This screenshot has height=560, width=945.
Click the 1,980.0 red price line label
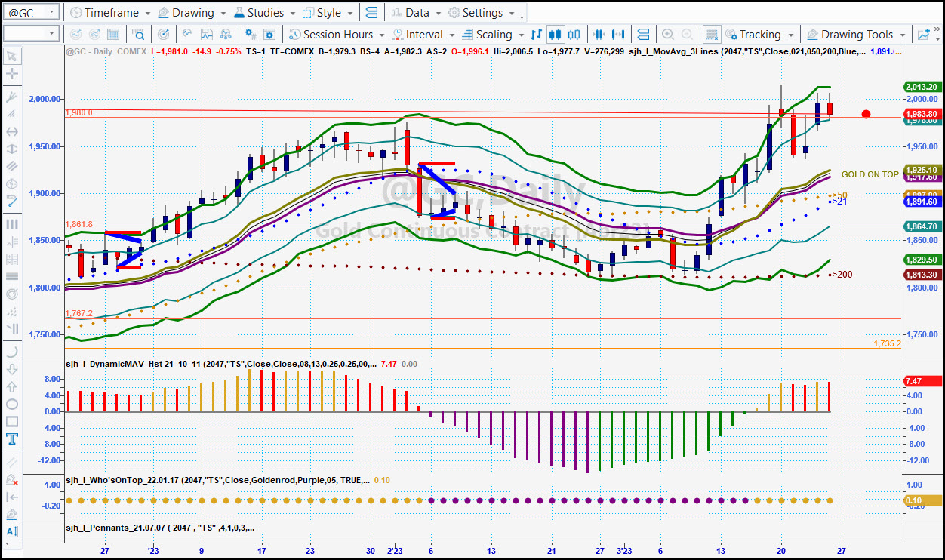click(78, 112)
